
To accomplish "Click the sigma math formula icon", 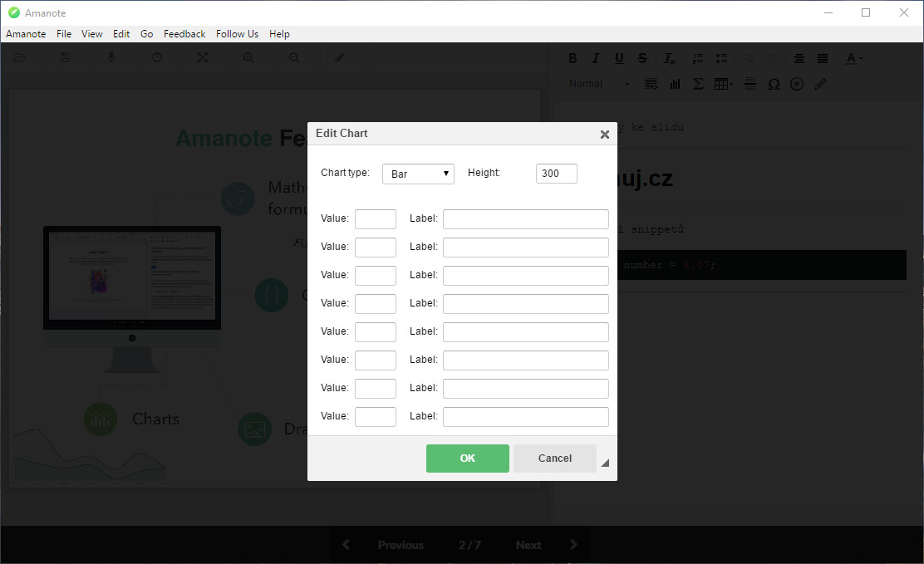I will (698, 84).
